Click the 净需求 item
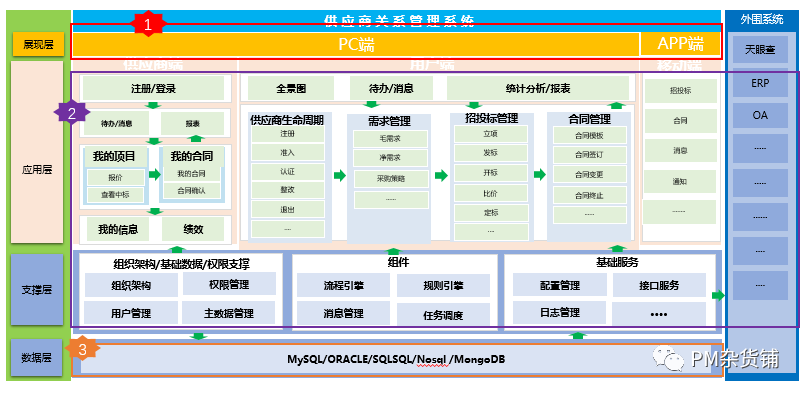 click(x=390, y=158)
